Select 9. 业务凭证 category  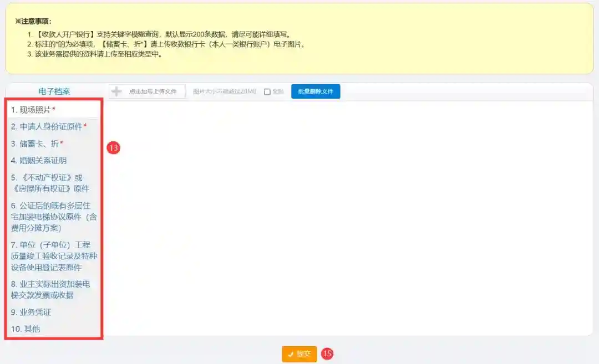[31, 312]
